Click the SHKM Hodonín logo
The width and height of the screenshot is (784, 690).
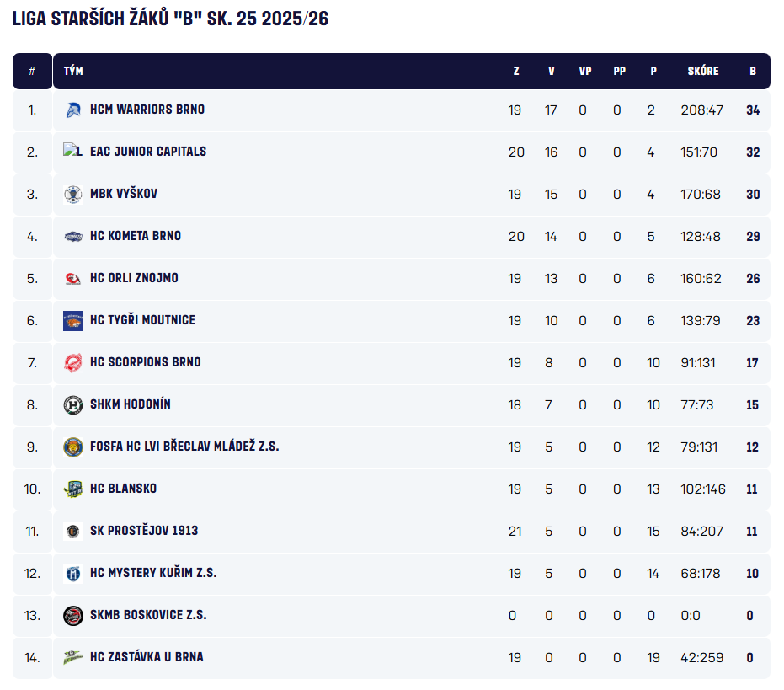pos(73,404)
